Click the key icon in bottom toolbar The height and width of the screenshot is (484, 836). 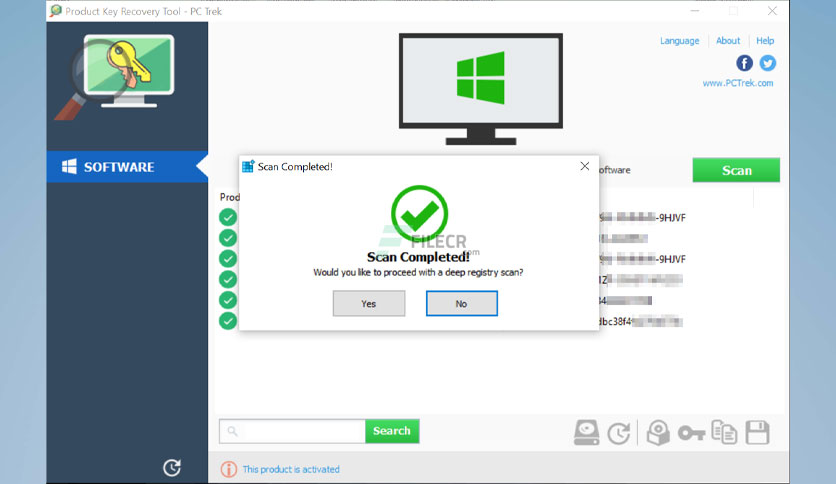(x=692, y=433)
